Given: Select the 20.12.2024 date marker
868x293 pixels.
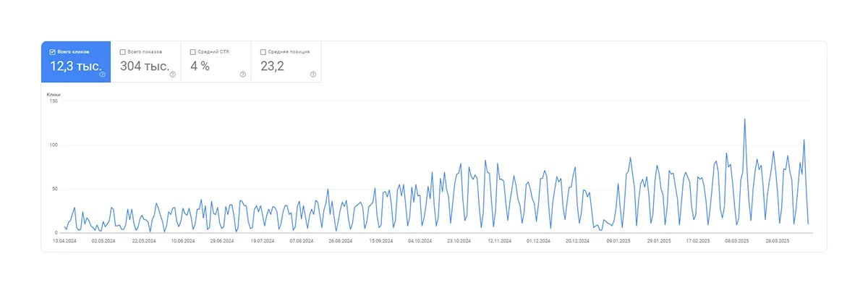Looking at the screenshot, I should coord(578,240).
